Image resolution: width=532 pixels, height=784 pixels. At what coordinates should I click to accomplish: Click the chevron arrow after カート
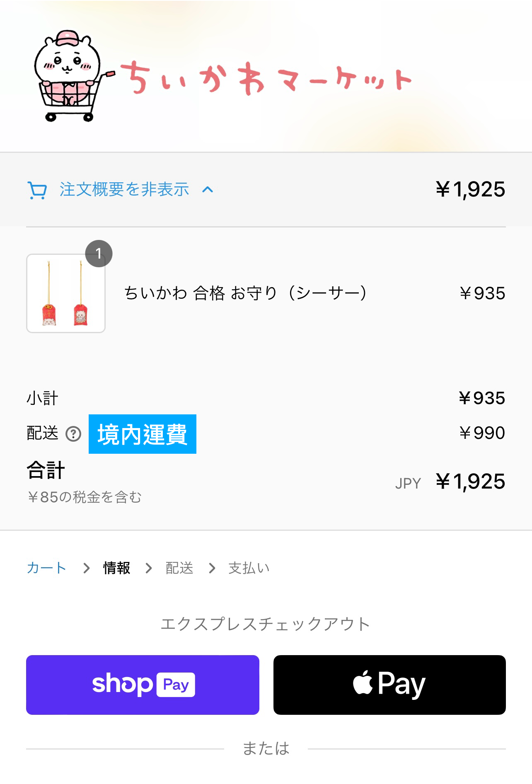[86, 568]
